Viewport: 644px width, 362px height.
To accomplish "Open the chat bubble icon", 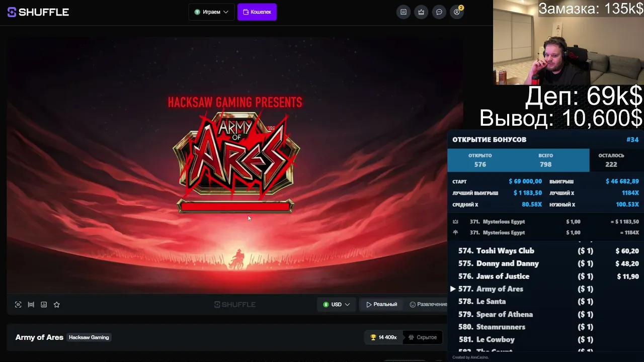I will (439, 12).
